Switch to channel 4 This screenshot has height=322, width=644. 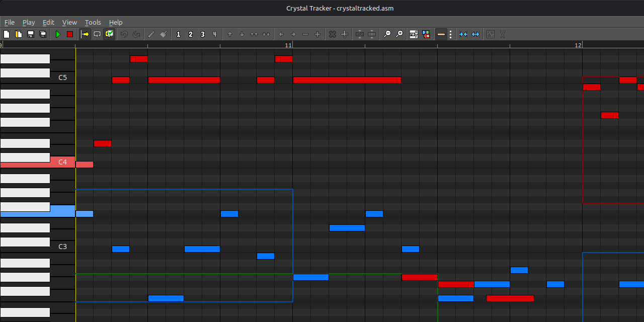tap(215, 34)
